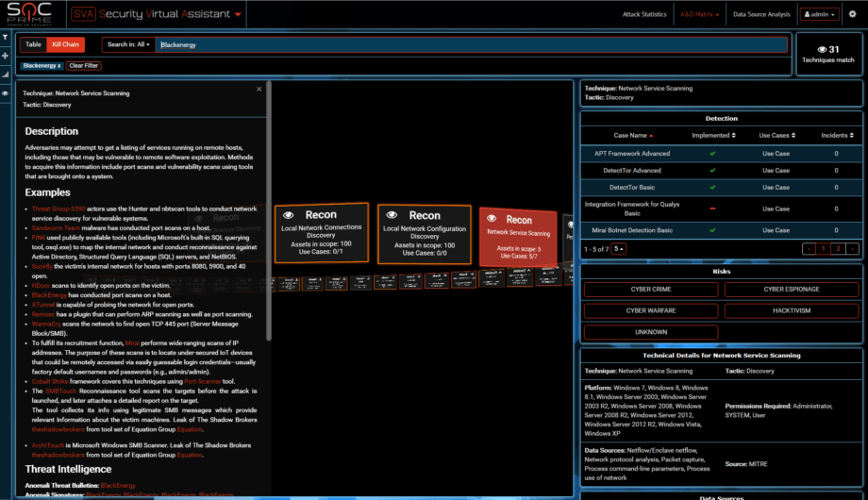Sort Detection table by Incidents column
868x500 pixels.
point(837,135)
